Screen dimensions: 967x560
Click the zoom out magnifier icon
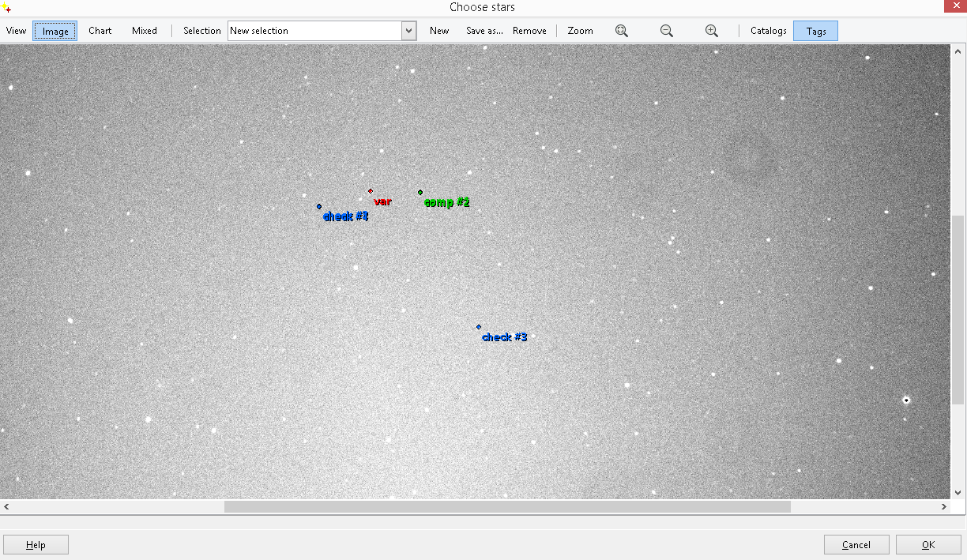[x=667, y=31]
